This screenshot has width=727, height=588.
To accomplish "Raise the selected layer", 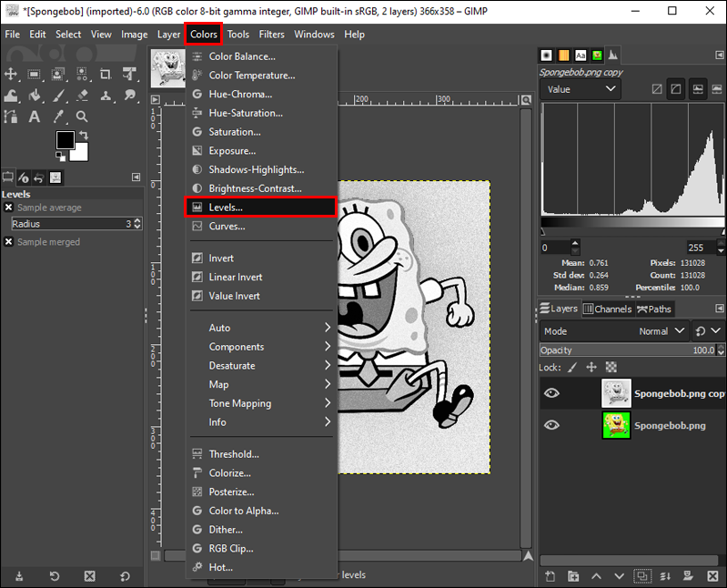I will 596,576.
